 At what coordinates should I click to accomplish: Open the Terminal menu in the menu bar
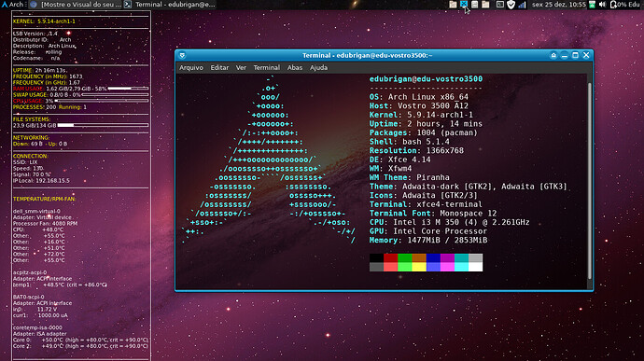tap(266, 68)
